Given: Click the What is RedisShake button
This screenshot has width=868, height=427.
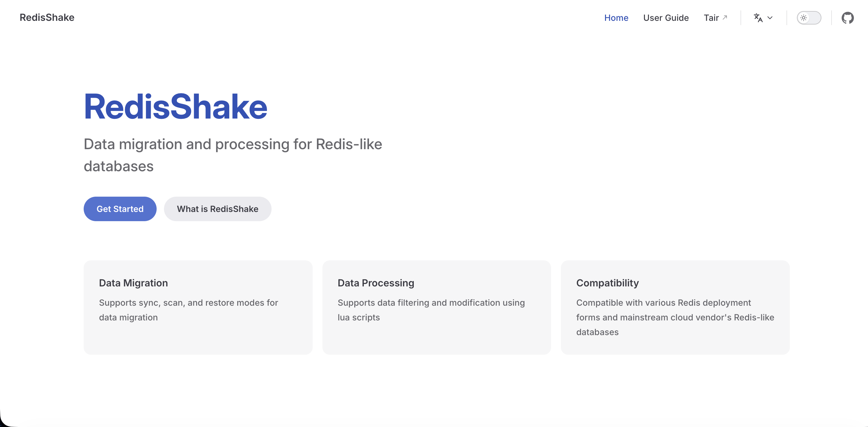Looking at the screenshot, I should coord(217,209).
